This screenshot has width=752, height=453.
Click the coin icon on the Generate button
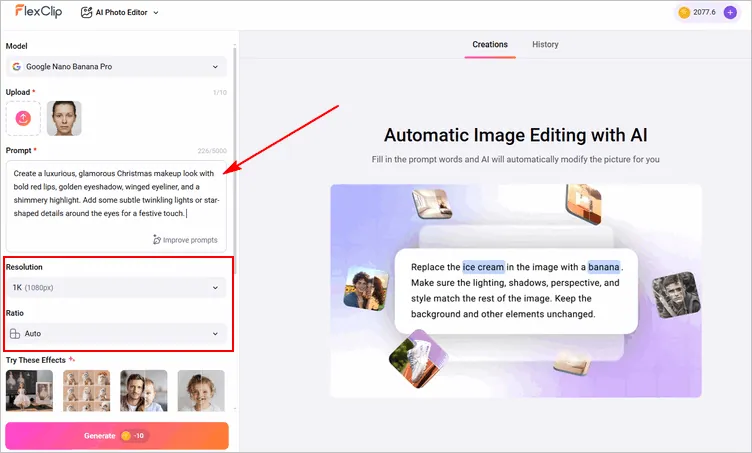click(126, 436)
